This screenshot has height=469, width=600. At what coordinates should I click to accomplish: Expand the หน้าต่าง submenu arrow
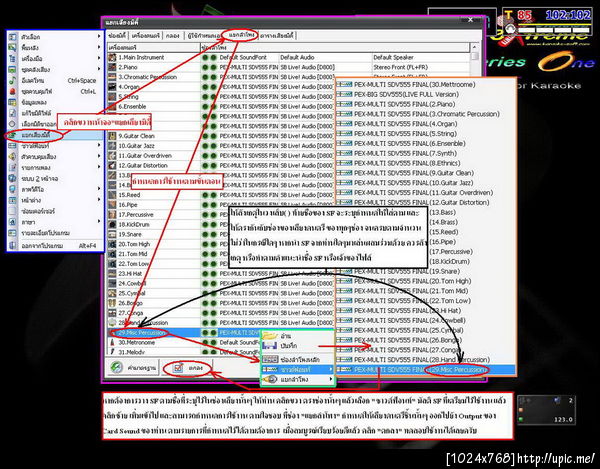(x=99, y=200)
